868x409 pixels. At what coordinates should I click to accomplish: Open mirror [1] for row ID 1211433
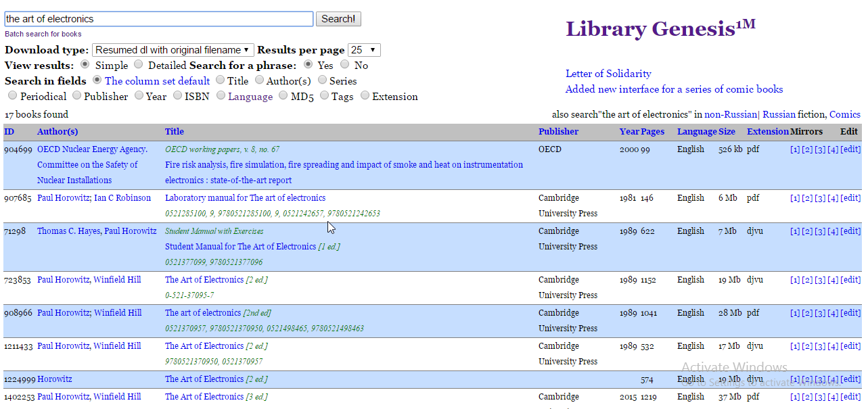point(795,346)
